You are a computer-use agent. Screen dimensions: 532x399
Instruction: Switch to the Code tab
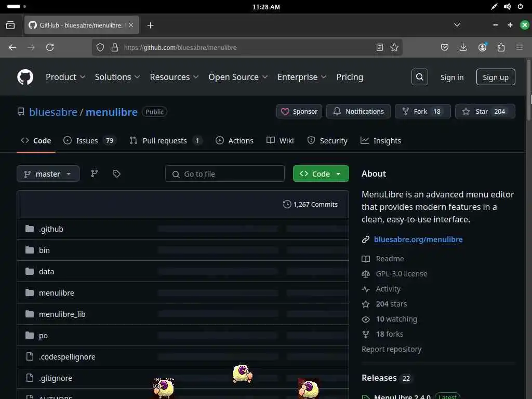(36, 140)
